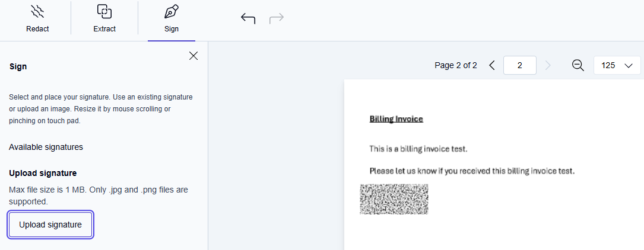644x250 pixels.
Task: Undo the last action
Action: (x=248, y=19)
